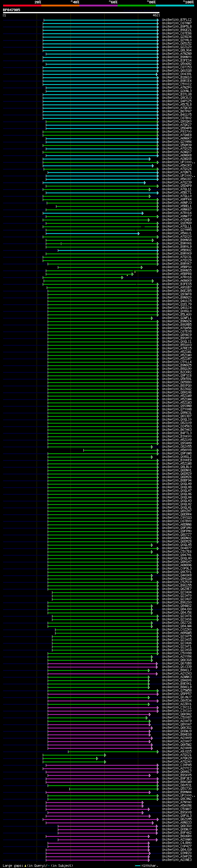Image resolution: width=197 pixels, height=868 pixels.
Task: Select label UniRef100_B6TPA7
Action: click(176, 111)
